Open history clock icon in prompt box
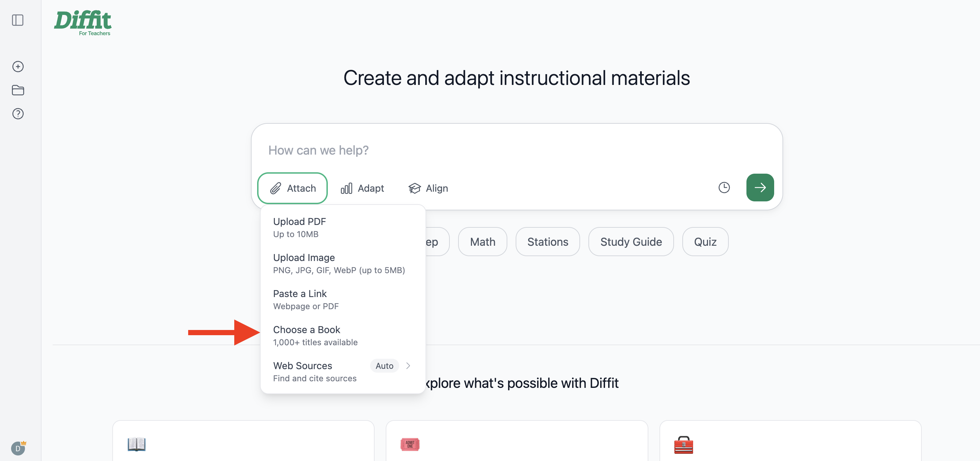Viewport: 980px width, 461px height. pos(724,188)
